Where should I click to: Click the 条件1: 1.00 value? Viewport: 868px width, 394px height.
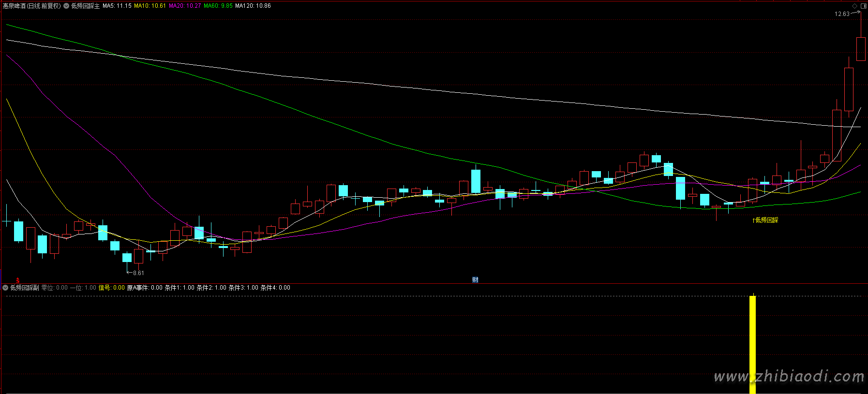[x=180, y=288]
